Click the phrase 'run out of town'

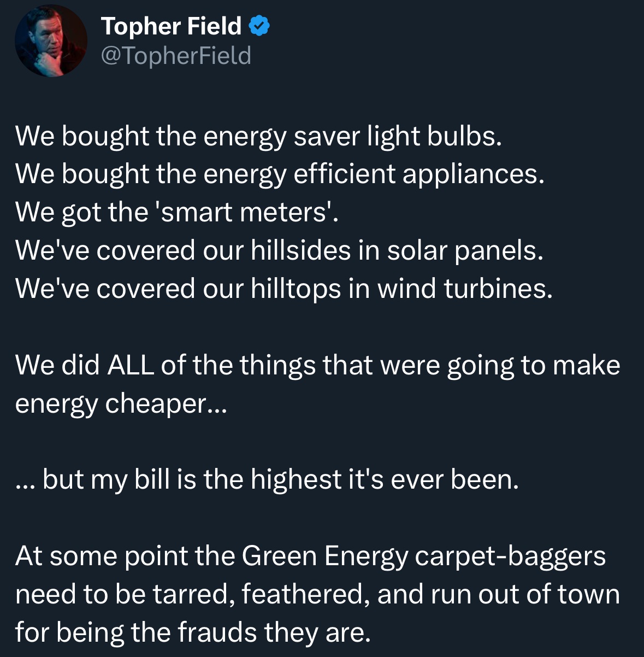525,594
